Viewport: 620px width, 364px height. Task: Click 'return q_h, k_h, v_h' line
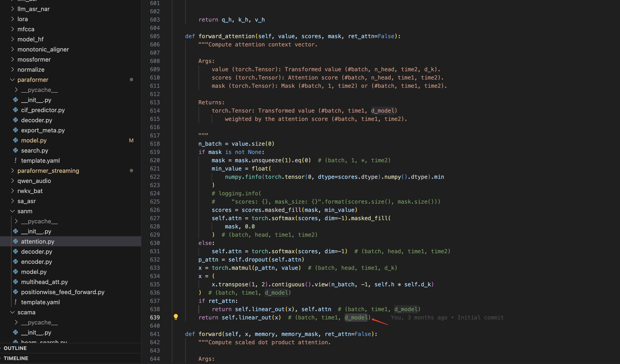click(231, 20)
